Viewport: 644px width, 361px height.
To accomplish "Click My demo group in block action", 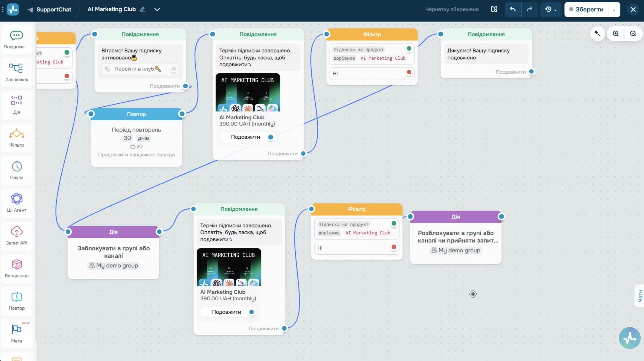I will point(114,266).
